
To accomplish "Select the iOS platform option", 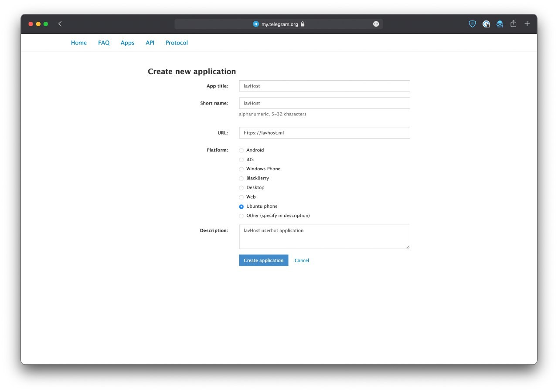I will point(242,160).
